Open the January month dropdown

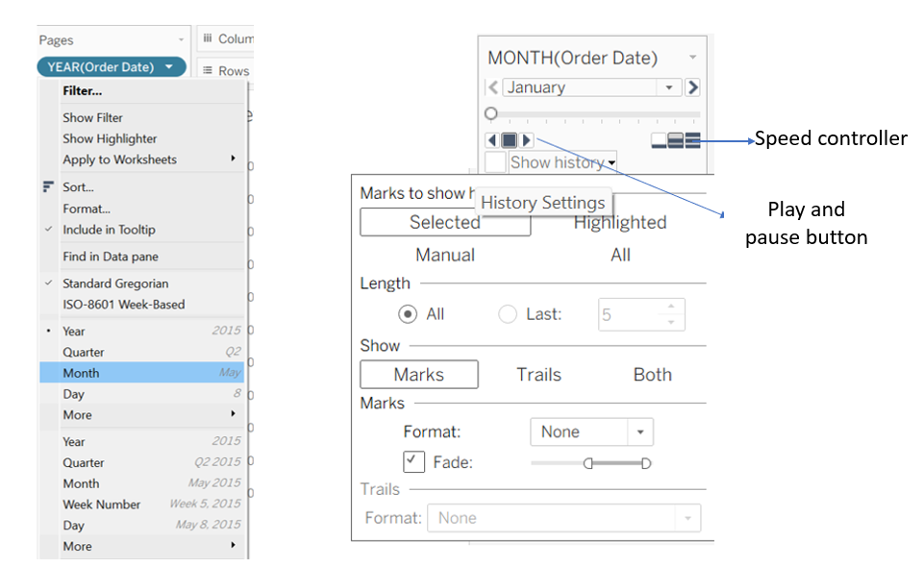tap(669, 87)
